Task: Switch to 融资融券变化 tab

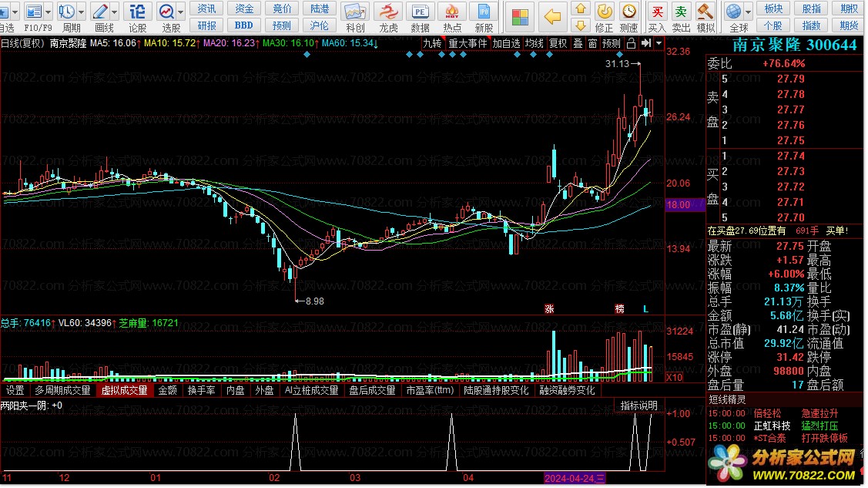Action: tap(567, 391)
